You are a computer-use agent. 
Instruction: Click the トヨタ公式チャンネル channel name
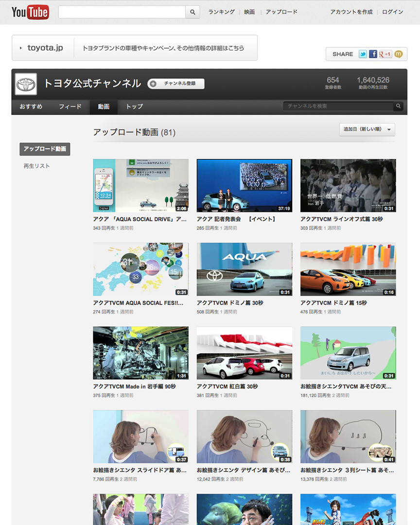pos(92,84)
